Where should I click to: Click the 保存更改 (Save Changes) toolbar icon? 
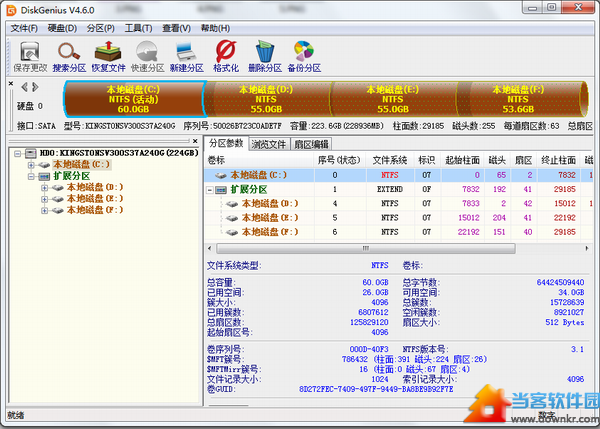tap(30, 56)
